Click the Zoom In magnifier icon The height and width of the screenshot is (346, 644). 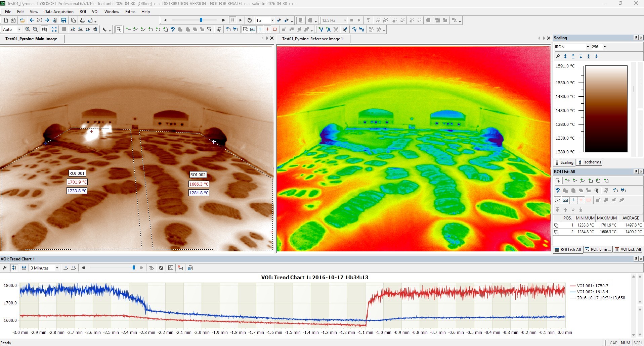pos(28,29)
